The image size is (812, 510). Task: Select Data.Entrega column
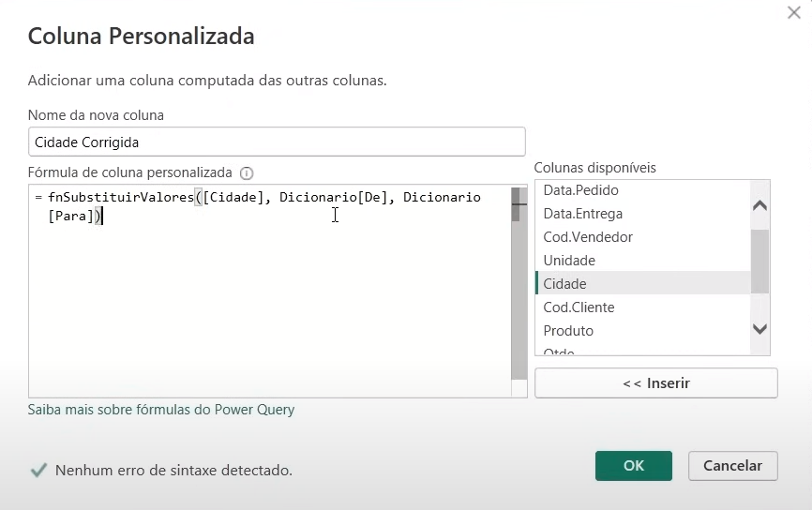(582, 214)
